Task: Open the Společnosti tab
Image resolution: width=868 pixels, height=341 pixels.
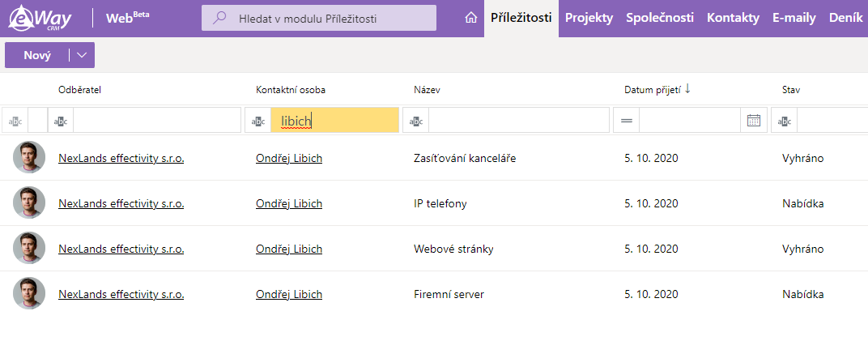Action: point(660,18)
